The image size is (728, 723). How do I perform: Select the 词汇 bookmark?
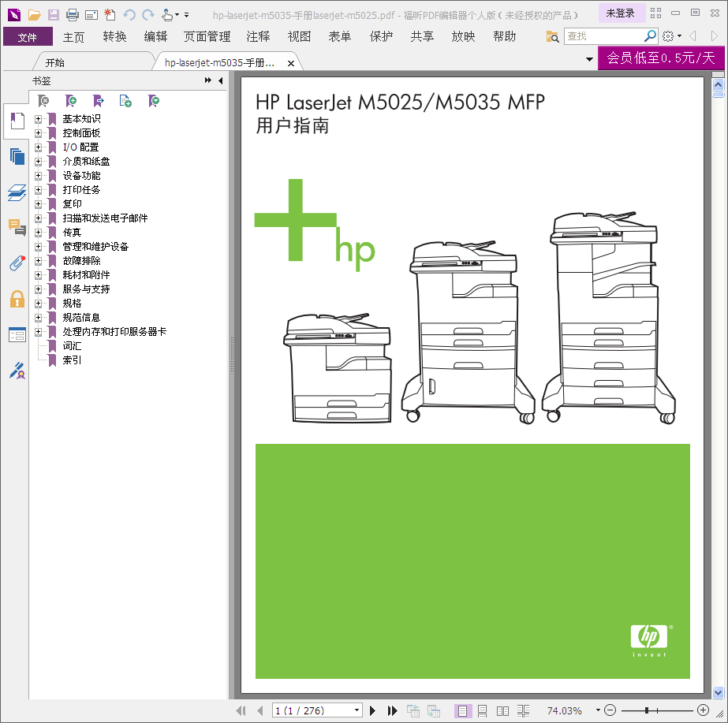(72, 345)
